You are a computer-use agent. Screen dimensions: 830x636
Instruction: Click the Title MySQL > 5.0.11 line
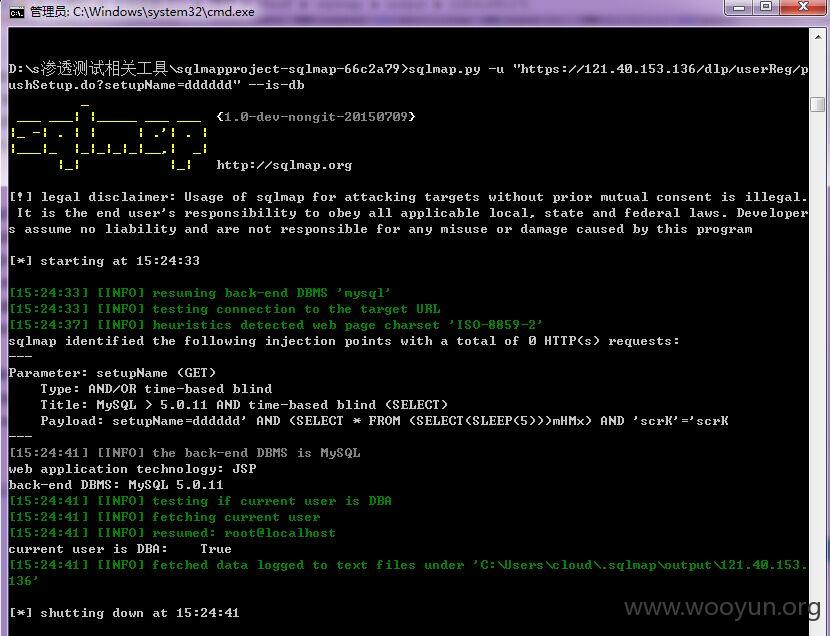click(244, 405)
